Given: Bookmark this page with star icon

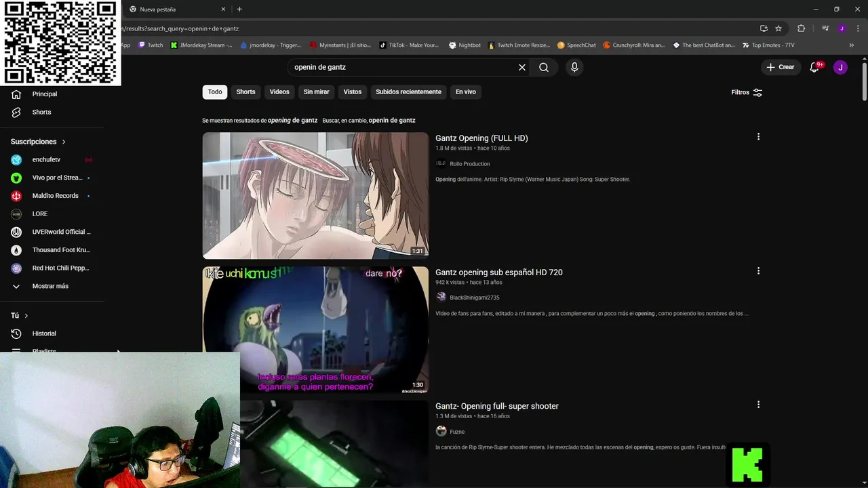Looking at the screenshot, I should 778,28.
